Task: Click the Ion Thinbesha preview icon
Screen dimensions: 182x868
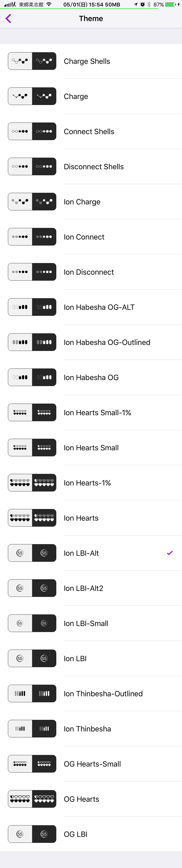Action: 32,728
